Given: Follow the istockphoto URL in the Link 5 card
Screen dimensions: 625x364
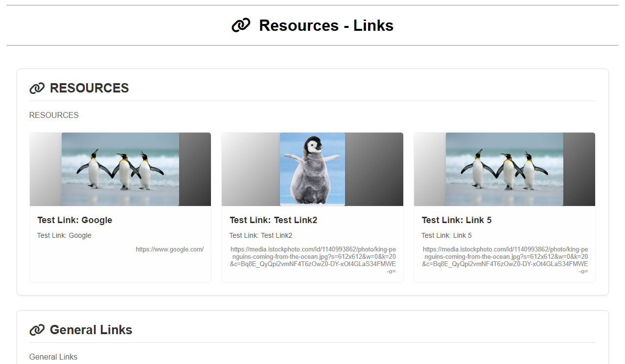Looking at the screenshot, I should pyautogui.click(x=505, y=260).
